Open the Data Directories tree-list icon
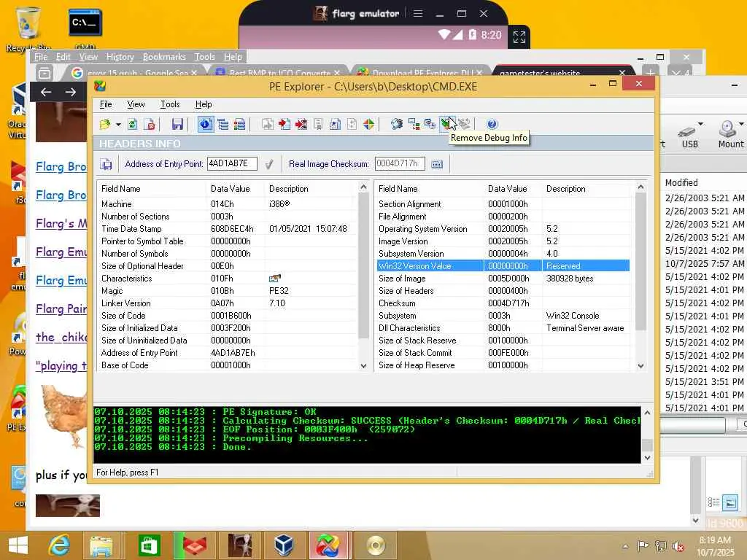The image size is (747, 560). 222,124
